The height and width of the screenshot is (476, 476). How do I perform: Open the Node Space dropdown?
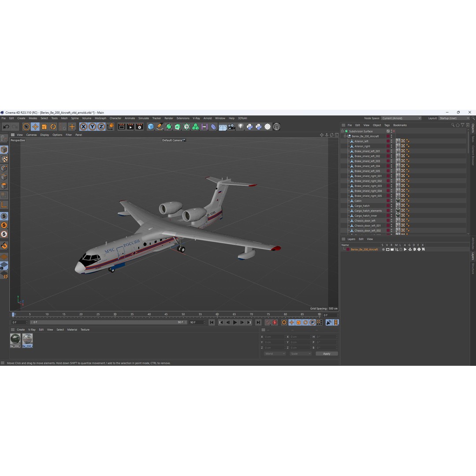(x=401, y=118)
